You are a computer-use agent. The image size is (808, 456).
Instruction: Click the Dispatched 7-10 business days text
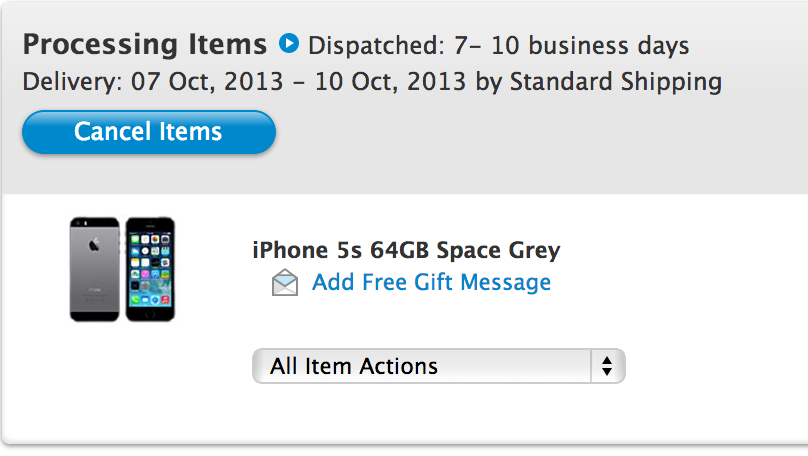point(498,46)
